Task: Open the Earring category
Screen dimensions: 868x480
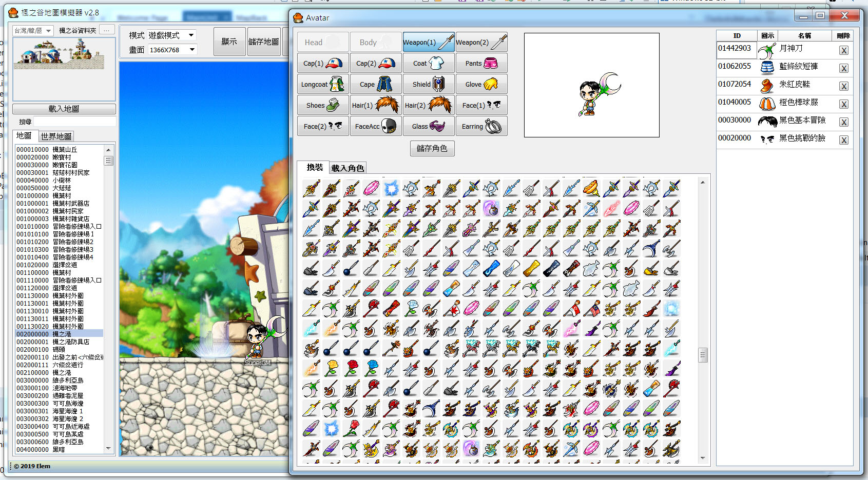Action: pos(481,126)
